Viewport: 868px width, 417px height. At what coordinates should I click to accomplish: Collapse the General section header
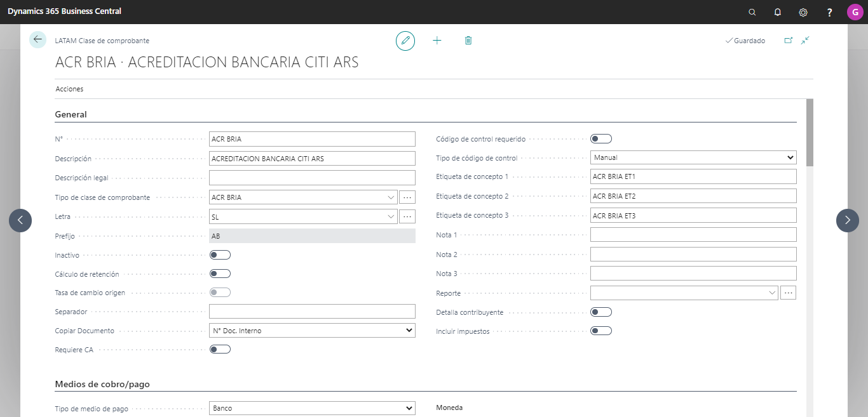(71, 114)
